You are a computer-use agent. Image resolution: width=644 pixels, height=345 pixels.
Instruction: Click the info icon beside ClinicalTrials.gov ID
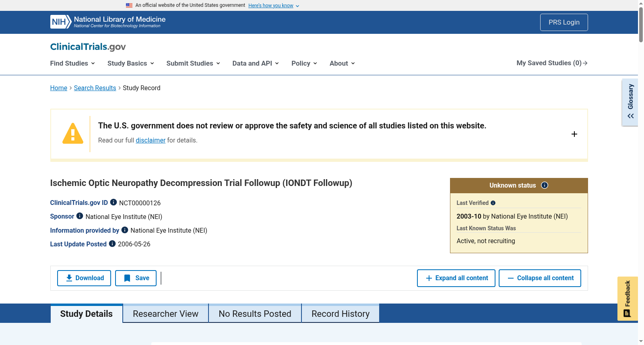(x=114, y=202)
